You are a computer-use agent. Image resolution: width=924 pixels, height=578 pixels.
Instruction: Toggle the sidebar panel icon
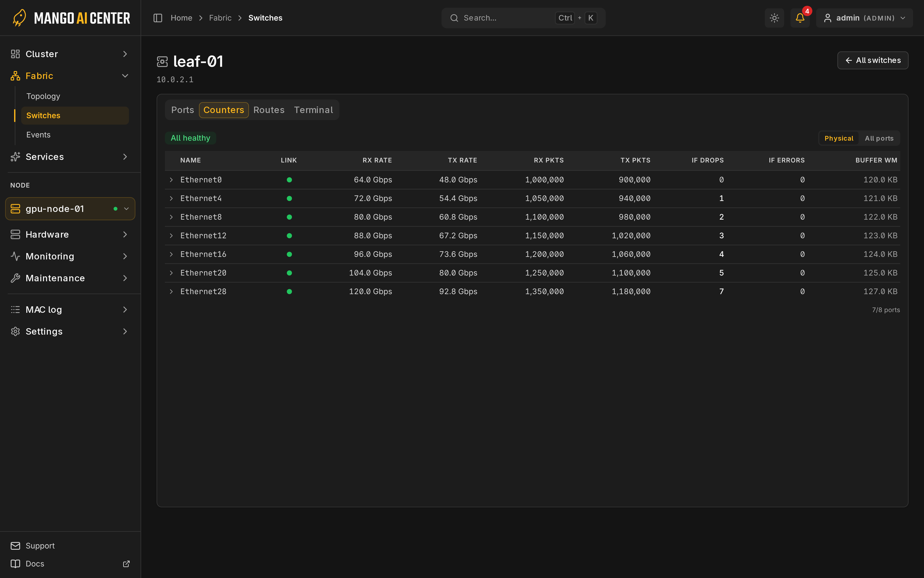tap(158, 18)
